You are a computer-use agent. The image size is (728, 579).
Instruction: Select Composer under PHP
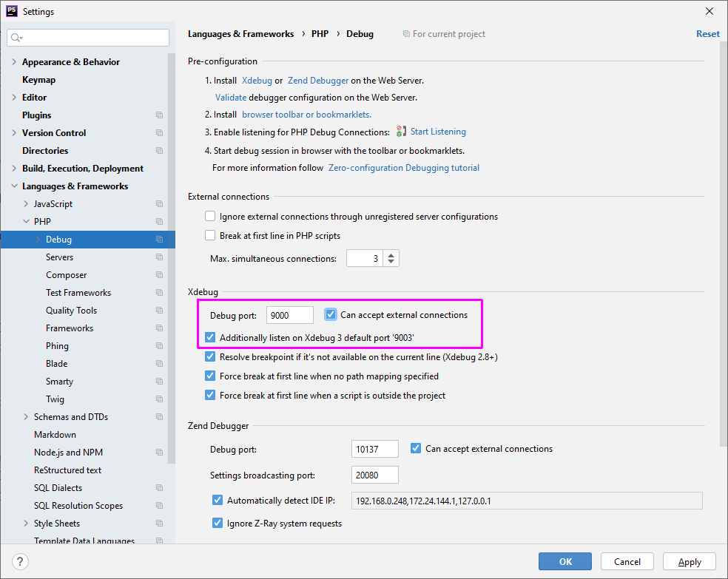point(67,274)
